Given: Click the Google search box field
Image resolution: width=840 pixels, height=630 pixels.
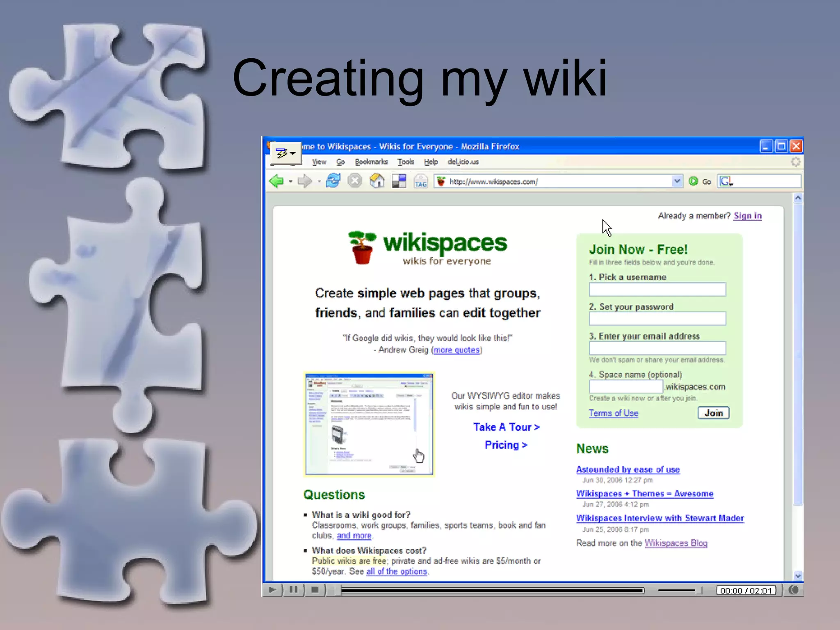Looking at the screenshot, I should [760, 181].
